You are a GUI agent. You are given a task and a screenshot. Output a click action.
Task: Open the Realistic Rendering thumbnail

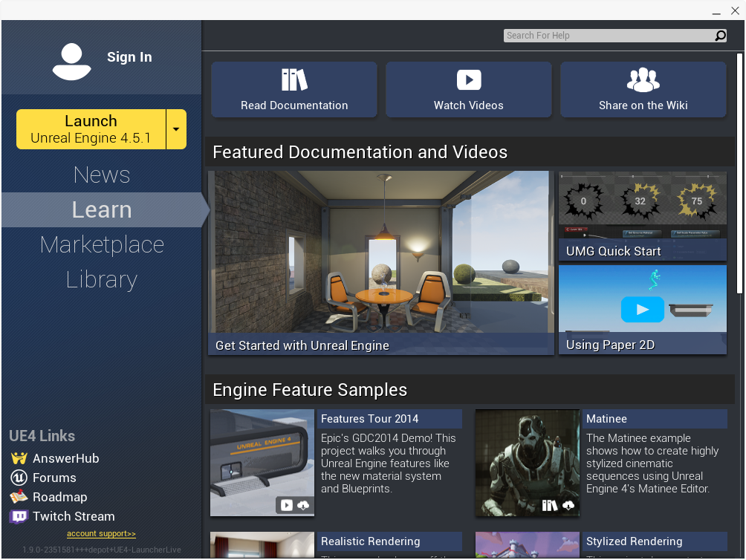tap(262, 545)
